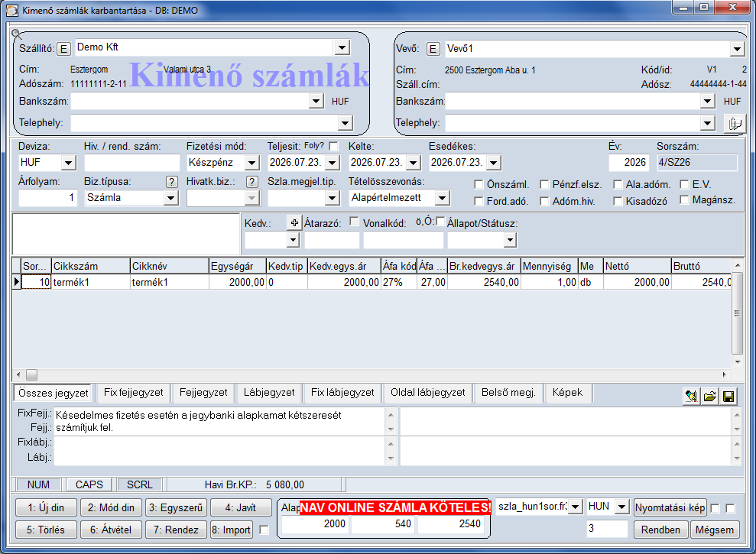Click the Rendben button

pos(660,530)
